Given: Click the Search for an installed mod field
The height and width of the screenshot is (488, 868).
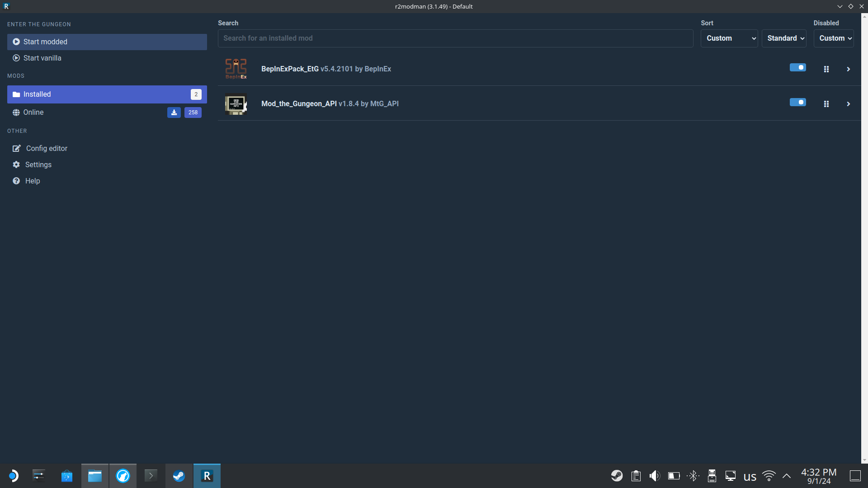Looking at the screenshot, I should [x=455, y=38].
